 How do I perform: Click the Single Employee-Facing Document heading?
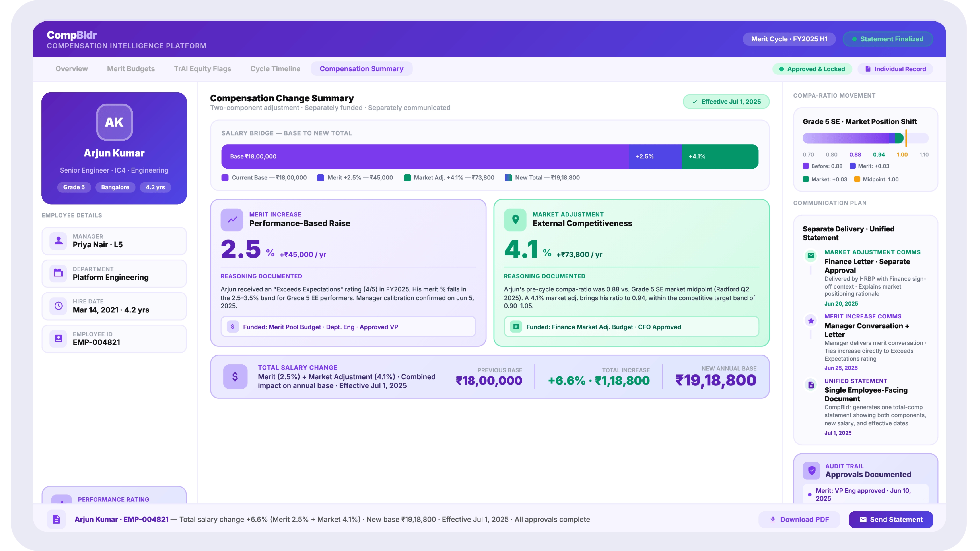click(866, 394)
